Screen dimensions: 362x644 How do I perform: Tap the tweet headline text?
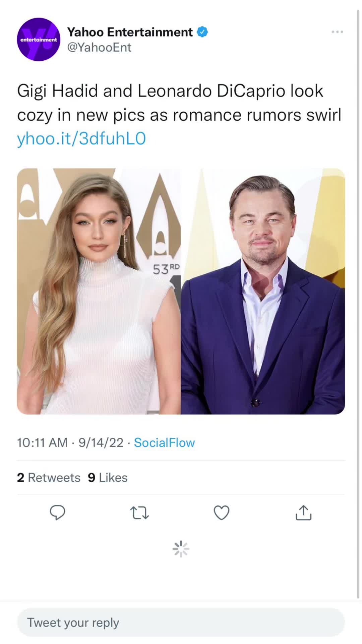[179, 103]
